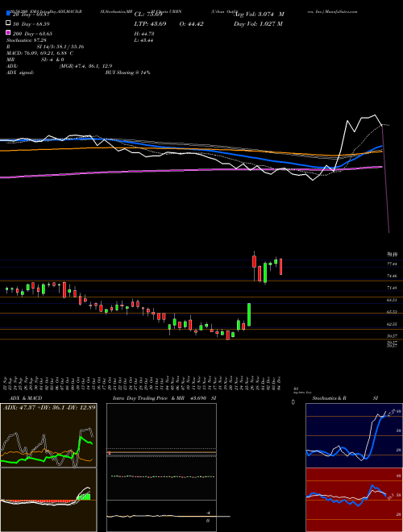Click the 'MACD: 76.09, 69.21, 6.88 C' line
Image resolution: width=403 pixels, height=532 pixels.
point(40,53)
